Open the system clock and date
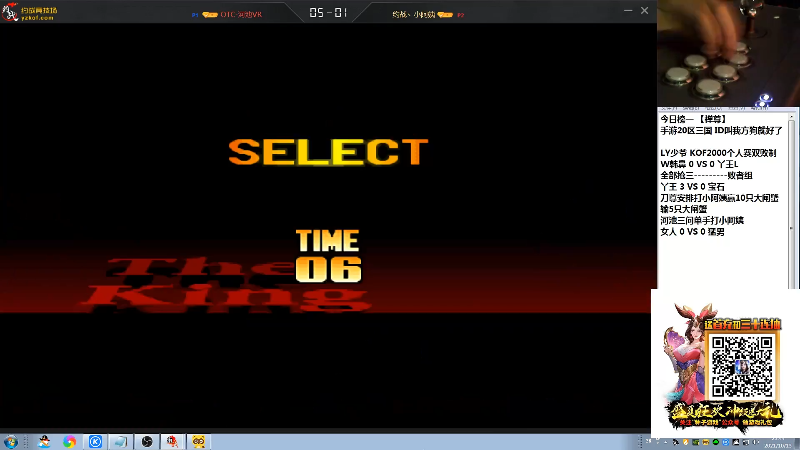Viewport: 800px width, 450px height. click(x=779, y=442)
